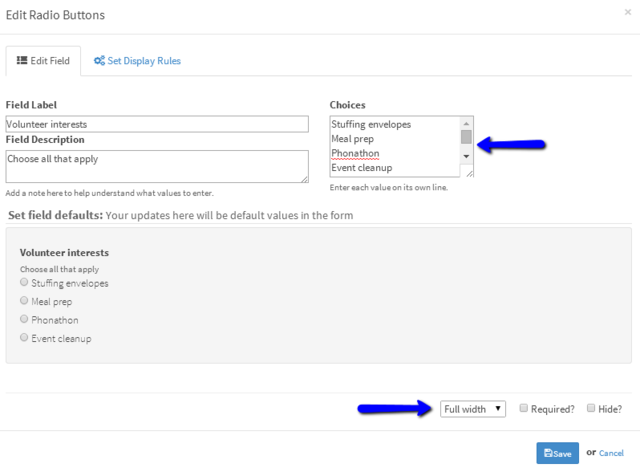Click the Field Description resize handle
Image resolution: width=640 pixels, height=472 pixels.
304,179
